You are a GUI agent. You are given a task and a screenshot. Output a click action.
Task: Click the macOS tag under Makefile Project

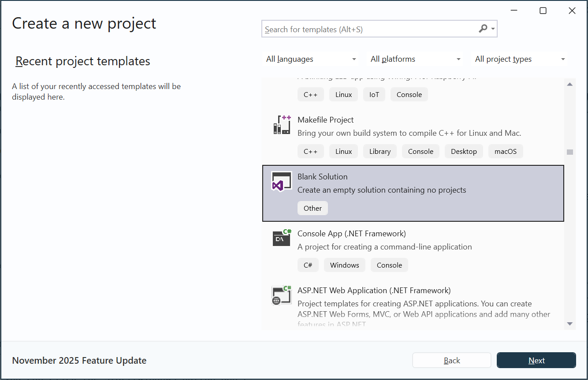click(506, 151)
